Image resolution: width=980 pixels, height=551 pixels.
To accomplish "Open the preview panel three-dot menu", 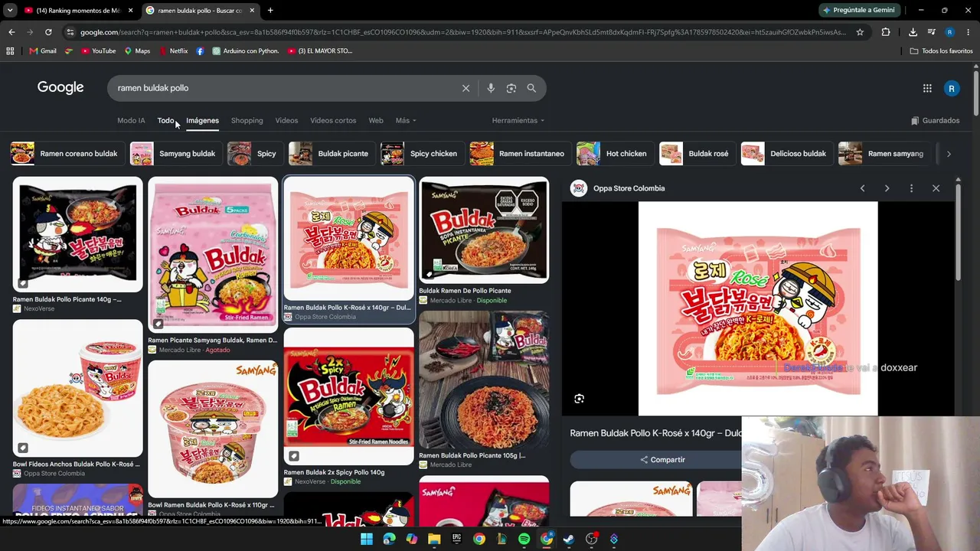I will [911, 188].
